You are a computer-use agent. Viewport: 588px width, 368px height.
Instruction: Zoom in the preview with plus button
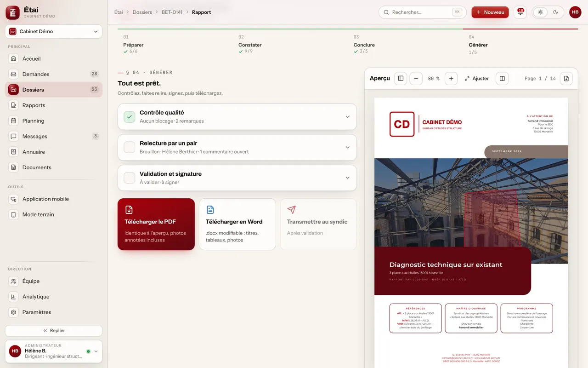(x=451, y=79)
